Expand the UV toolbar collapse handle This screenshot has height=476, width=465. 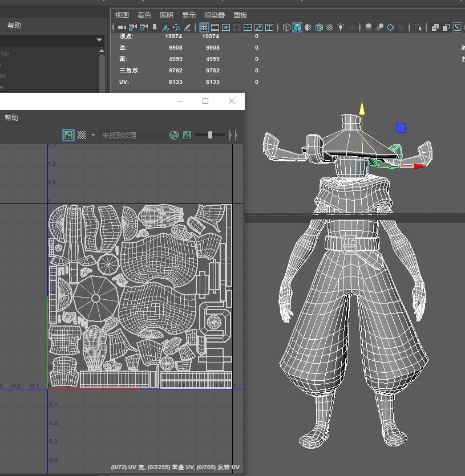tap(232, 135)
